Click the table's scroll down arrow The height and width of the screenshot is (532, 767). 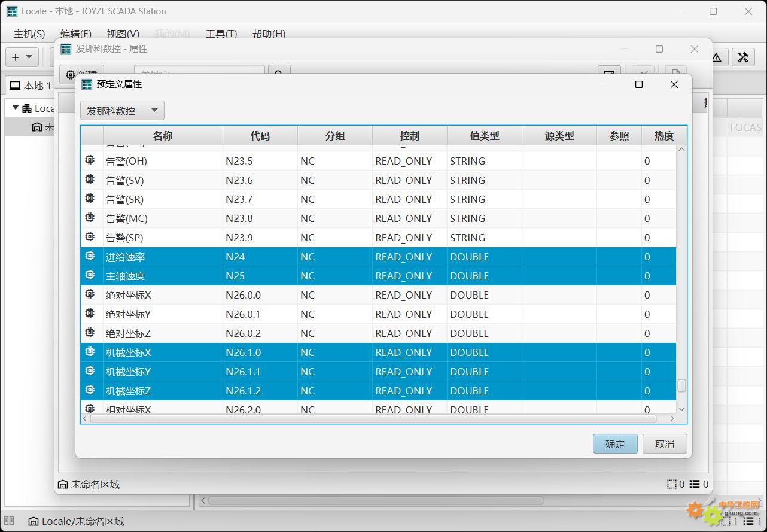coord(681,409)
